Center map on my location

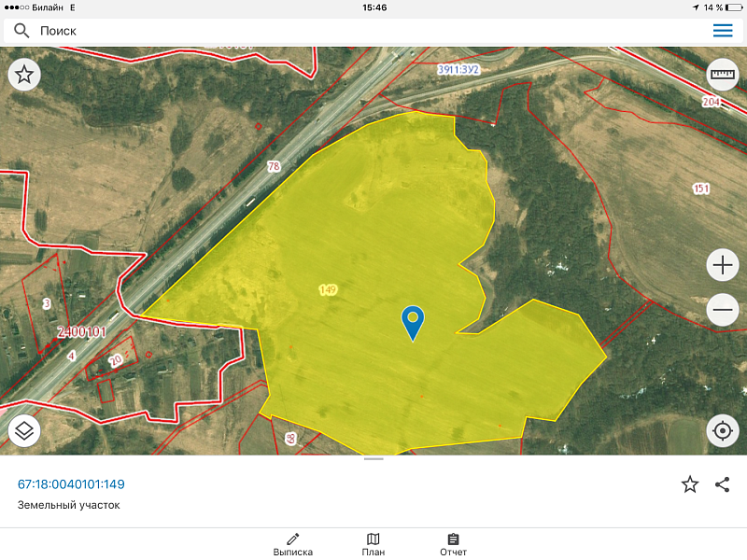(723, 431)
